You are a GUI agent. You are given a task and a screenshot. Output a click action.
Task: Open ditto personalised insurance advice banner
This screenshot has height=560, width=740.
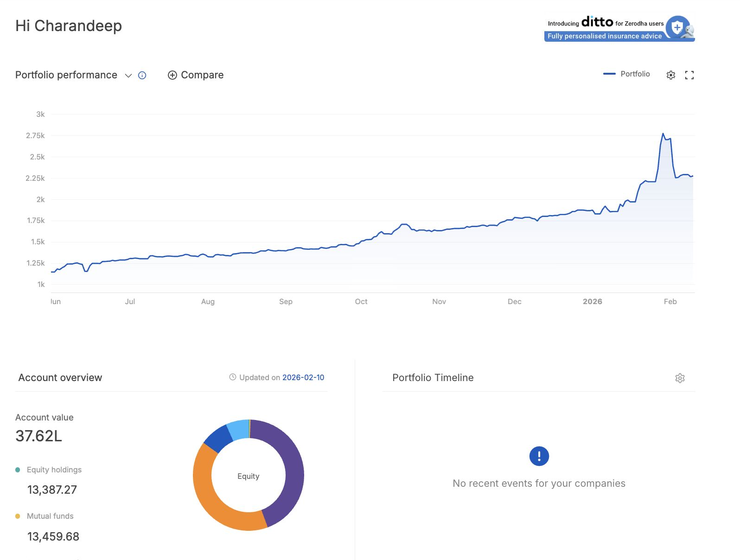[605, 36]
